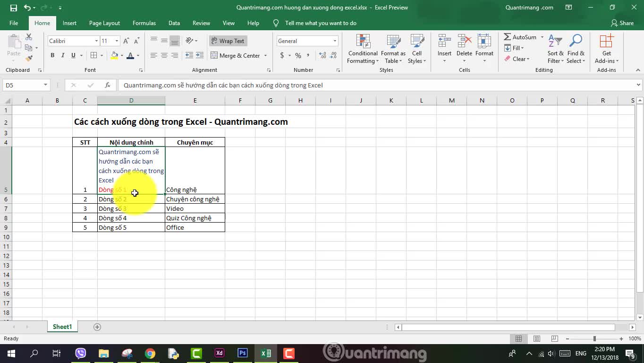
Task: Open the Calibri font name dropdown
Action: [96, 41]
